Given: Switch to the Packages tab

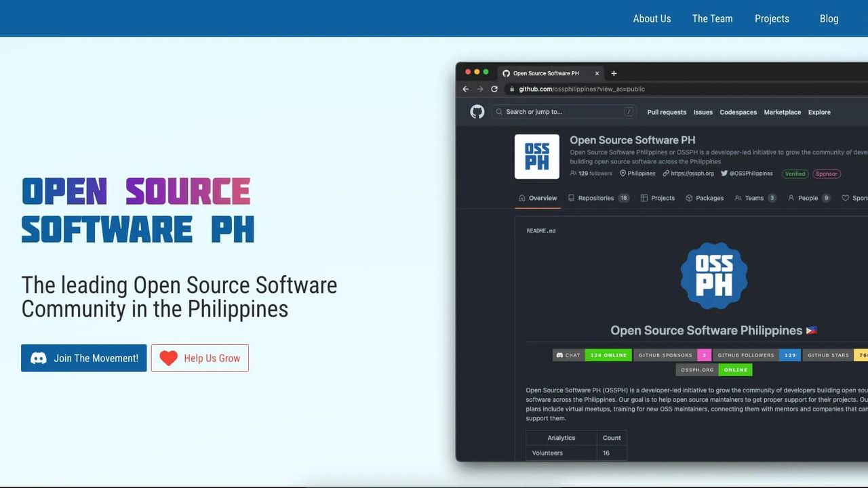Looking at the screenshot, I should tap(705, 198).
